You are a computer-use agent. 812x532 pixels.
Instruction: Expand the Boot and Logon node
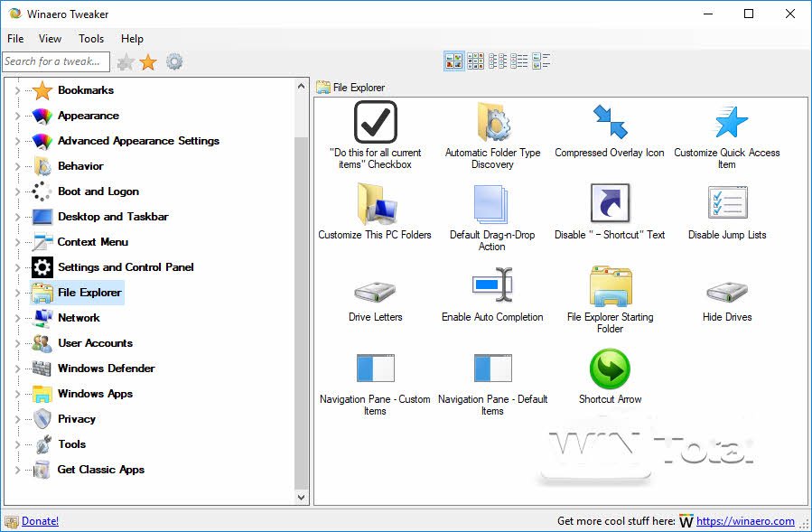pos(17,191)
